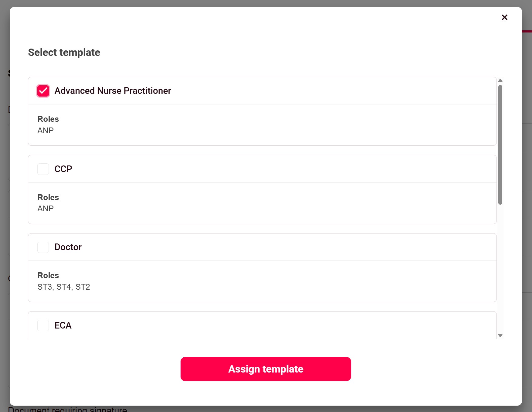Click the Roles heading in CCP card

48,197
